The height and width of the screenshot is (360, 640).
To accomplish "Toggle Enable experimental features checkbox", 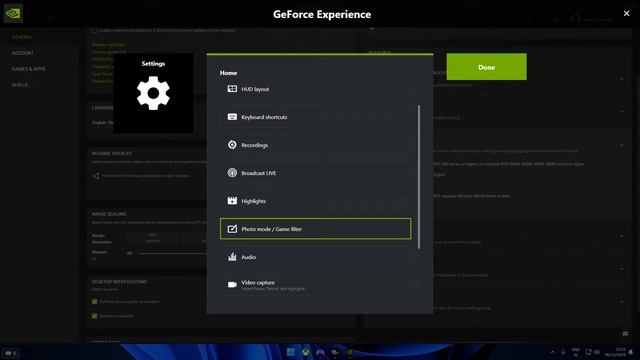I will point(94,30).
